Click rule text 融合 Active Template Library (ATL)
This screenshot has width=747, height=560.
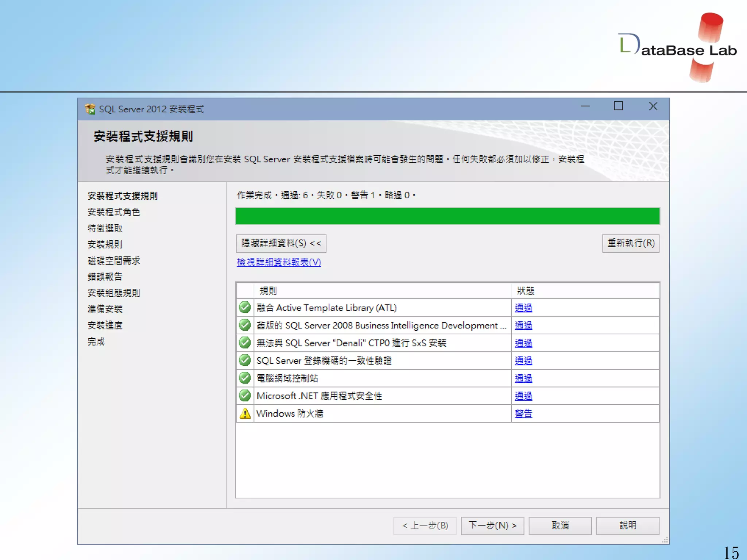[326, 308]
